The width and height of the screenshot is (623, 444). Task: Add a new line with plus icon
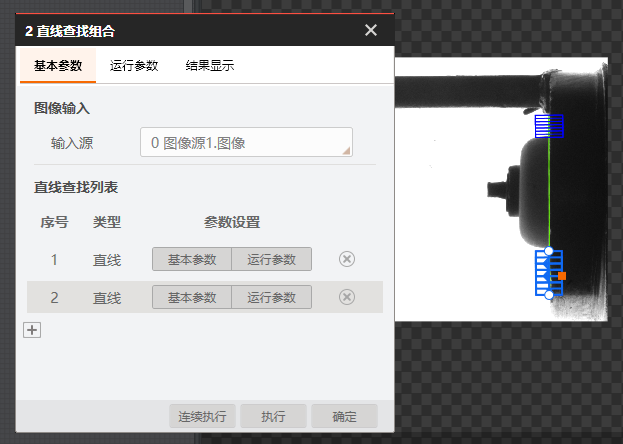[x=32, y=330]
